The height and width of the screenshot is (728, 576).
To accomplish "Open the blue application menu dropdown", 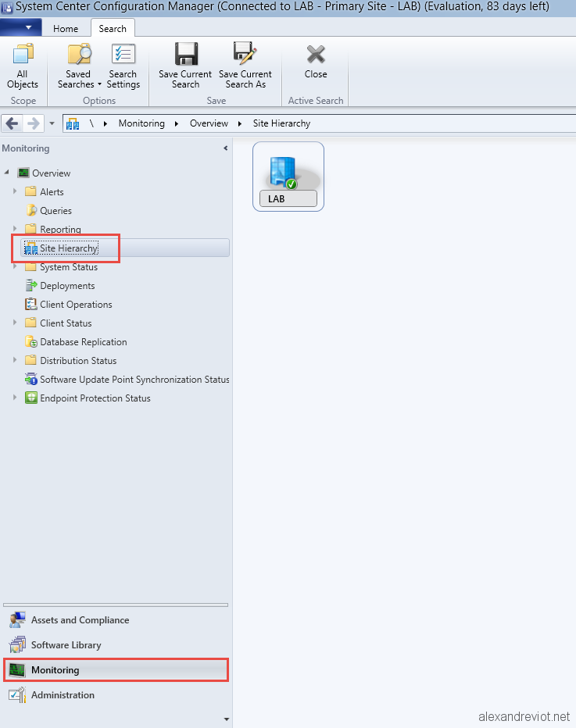I will (x=21, y=27).
